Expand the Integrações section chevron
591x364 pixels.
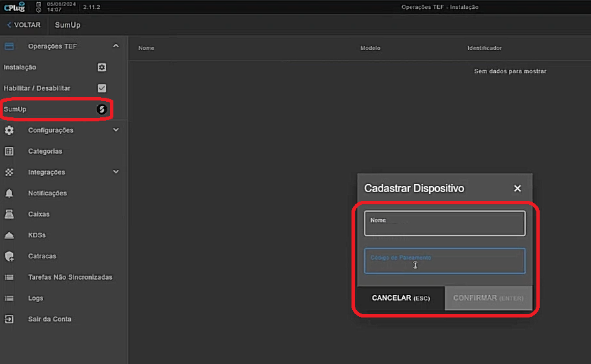click(x=116, y=172)
